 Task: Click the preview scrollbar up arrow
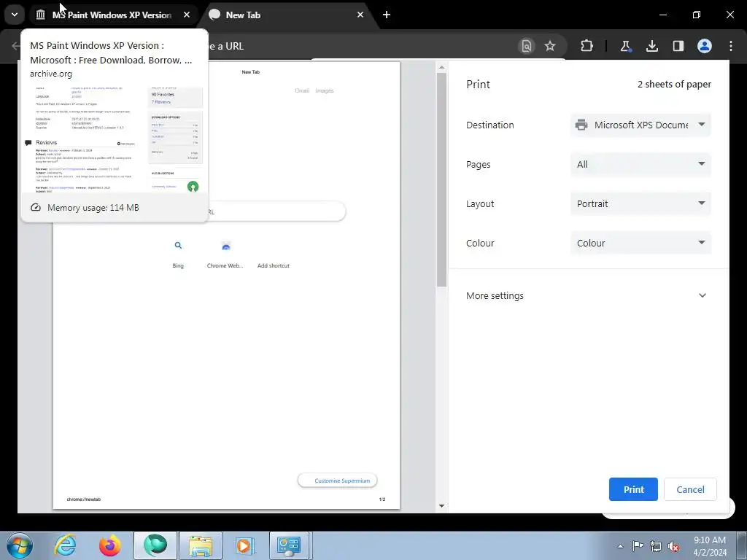point(441,67)
